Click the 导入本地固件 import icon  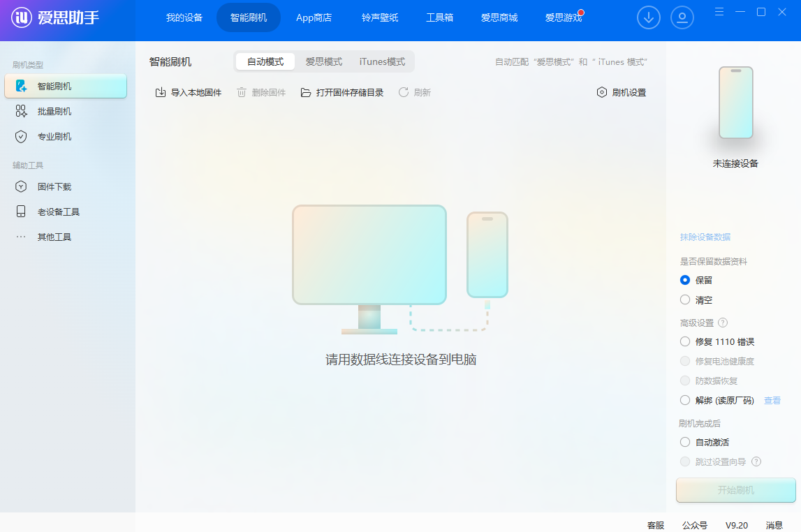161,92
